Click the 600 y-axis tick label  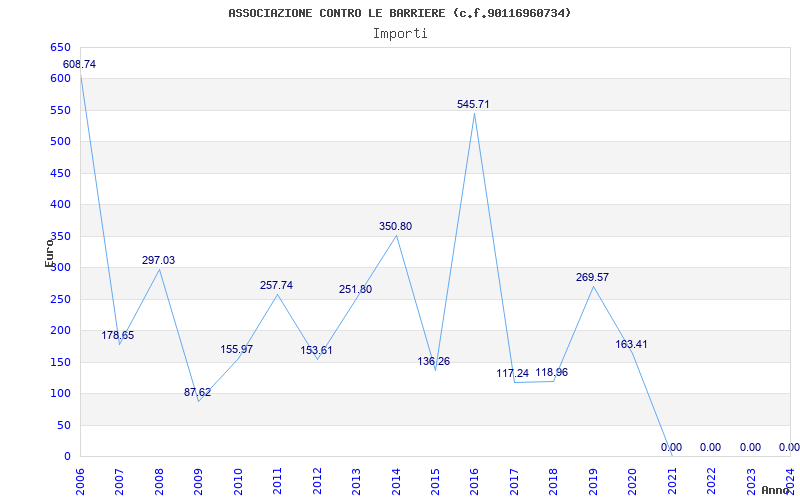pos(60,79)
